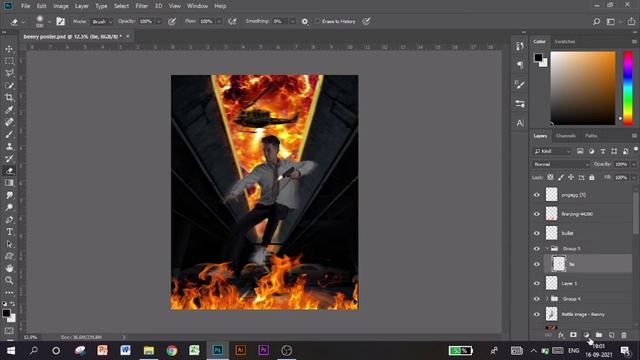Open workspace switcher icon
Viewport: 640px width, 360px height.
[x=611, y=21]
